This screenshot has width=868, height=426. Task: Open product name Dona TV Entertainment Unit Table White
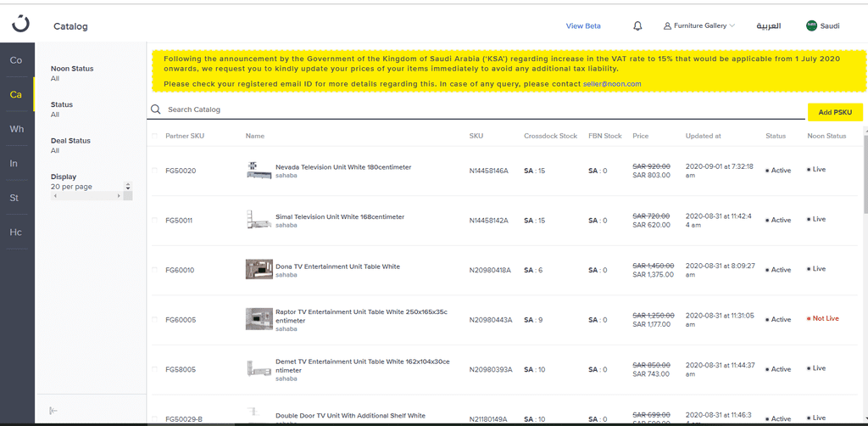[337, 266]
